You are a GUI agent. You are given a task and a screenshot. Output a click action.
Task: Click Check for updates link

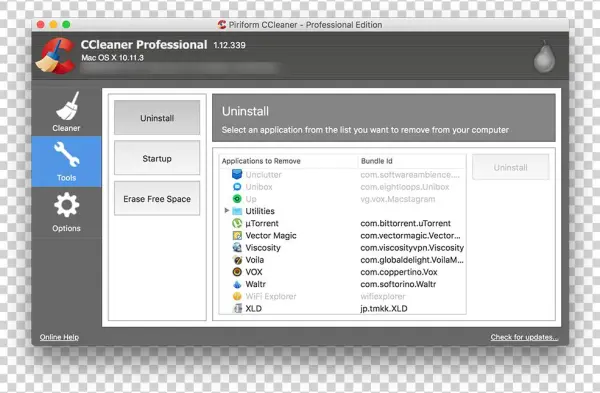[x=524, y=337]
